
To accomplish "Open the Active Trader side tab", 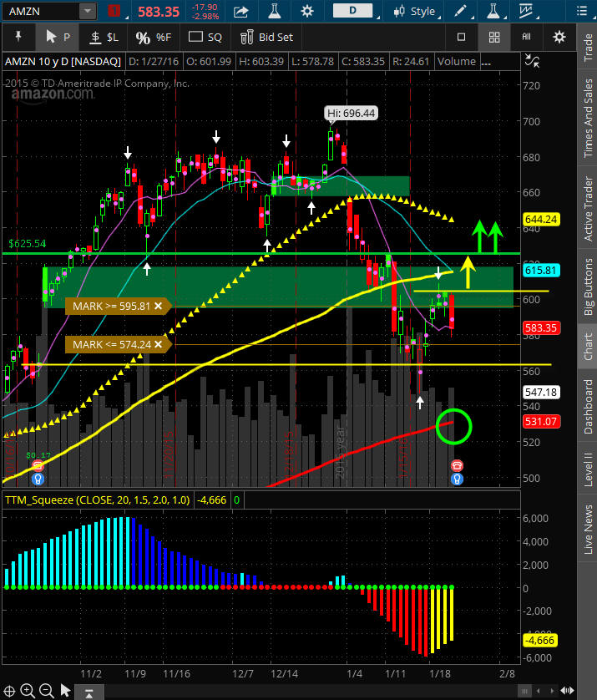I will [588, 209].
